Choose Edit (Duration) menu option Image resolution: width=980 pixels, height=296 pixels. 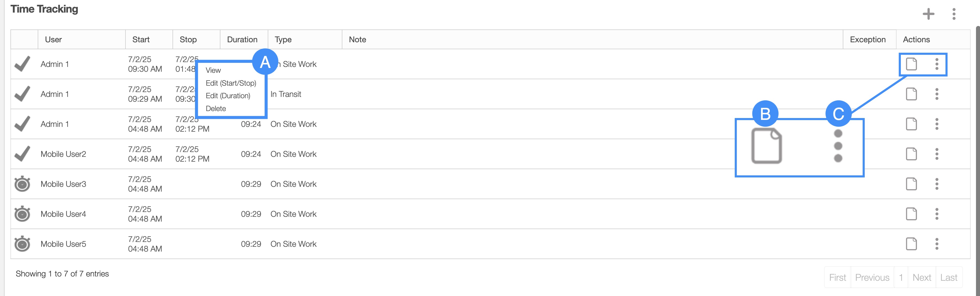228,96
